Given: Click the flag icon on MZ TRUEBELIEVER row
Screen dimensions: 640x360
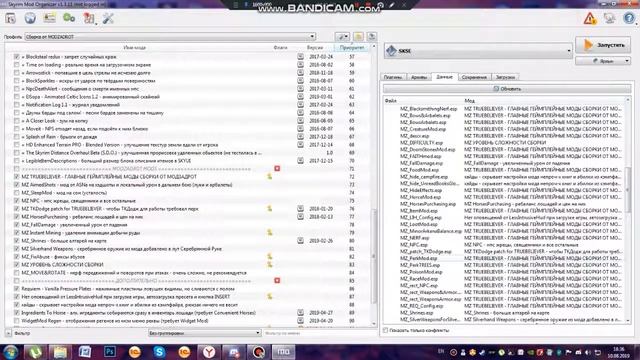Looking at the screenshot, I should 269,177.
